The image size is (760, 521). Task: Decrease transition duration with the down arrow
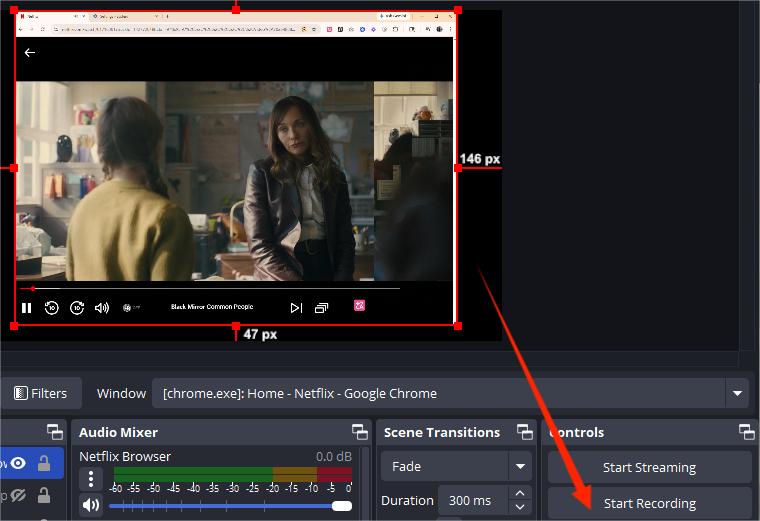[x=520, y=507]
